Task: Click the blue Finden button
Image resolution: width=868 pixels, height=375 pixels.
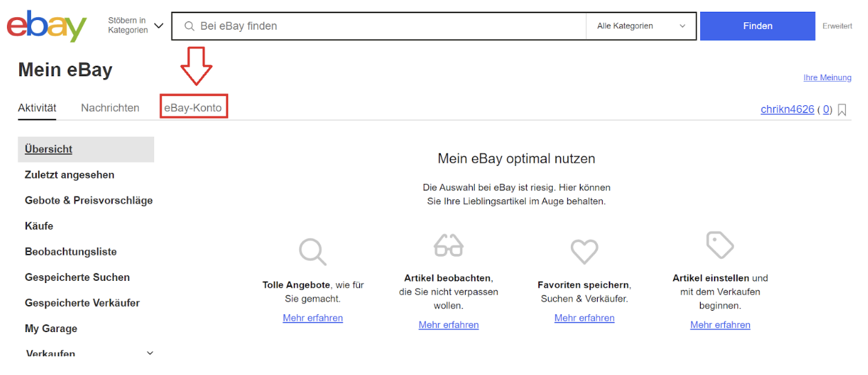Action: [x=757, y=26]
